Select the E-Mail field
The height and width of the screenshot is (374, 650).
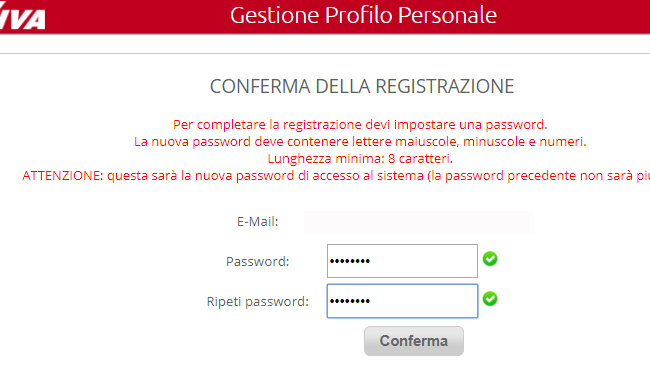tap(419, 222)
